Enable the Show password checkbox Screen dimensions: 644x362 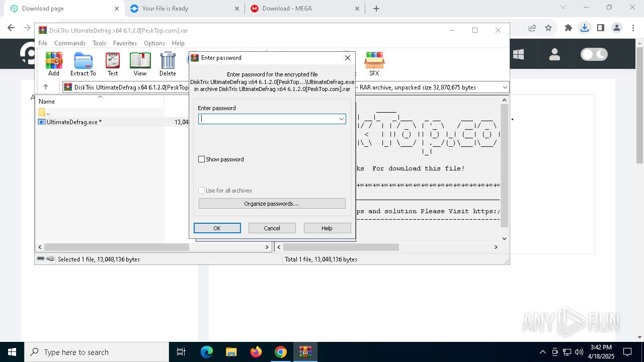click(202, 159)
